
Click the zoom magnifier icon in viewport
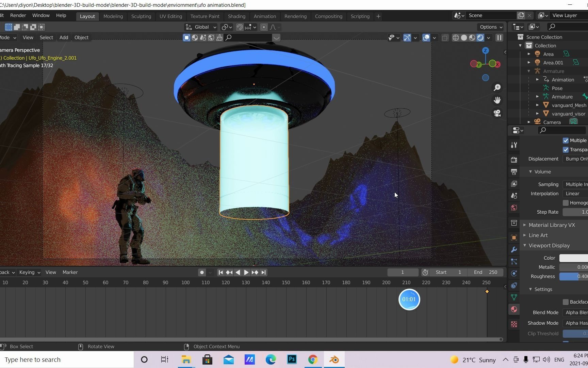[497, 88]
